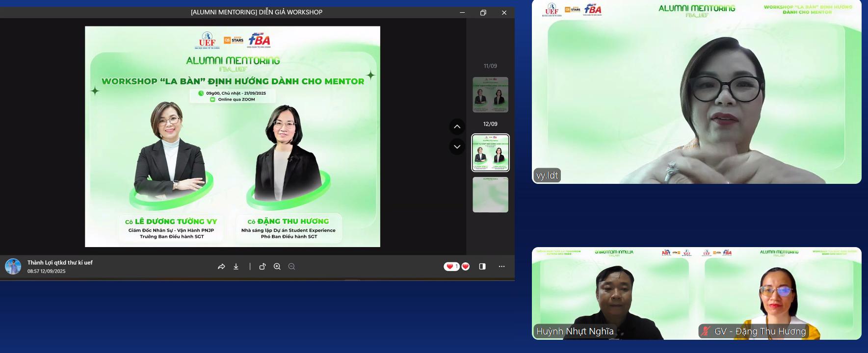This screenshot has height=353, width=868.
Task: Open the three-dot more options menu
Action: pos(501,267)
